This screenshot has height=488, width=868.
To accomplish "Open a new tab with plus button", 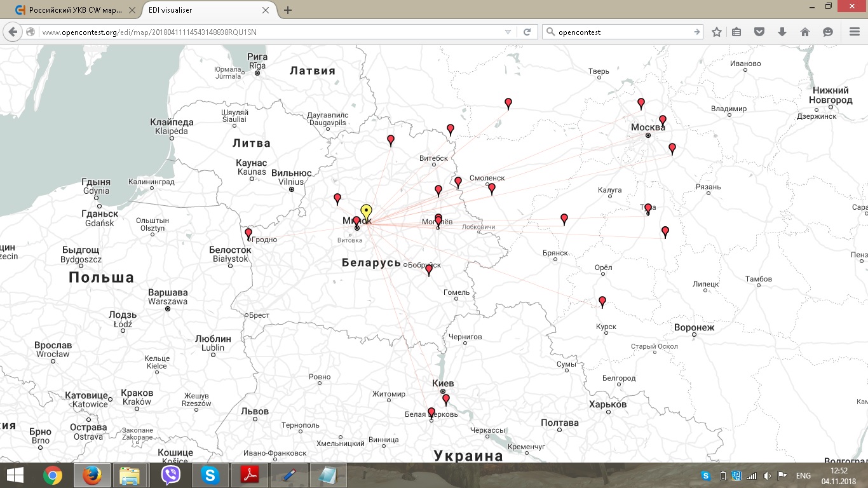I will [x=288, y=10].
